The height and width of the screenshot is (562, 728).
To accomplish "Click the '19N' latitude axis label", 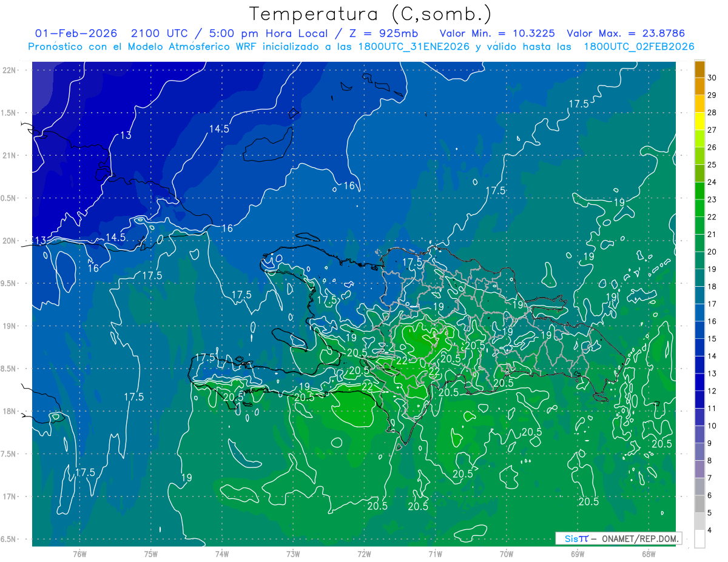I will coord(9,326).
